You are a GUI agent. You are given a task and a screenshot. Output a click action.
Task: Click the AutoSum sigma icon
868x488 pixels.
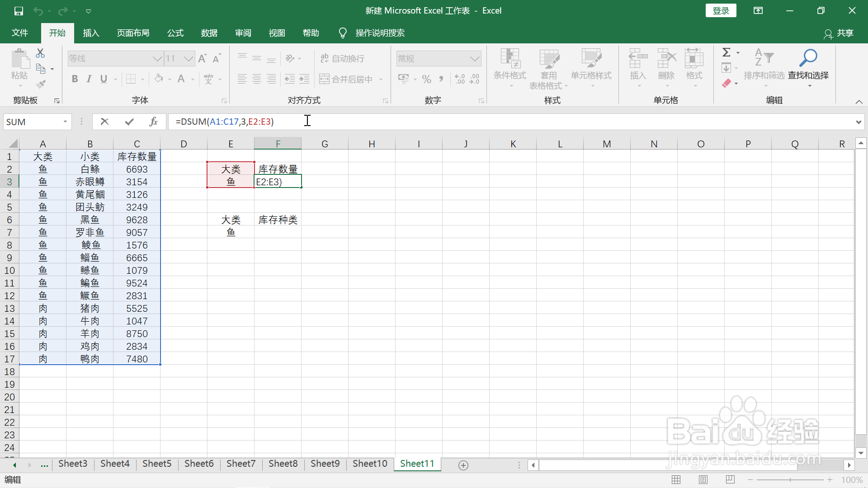pyautogui.click(x=726, y=53)
